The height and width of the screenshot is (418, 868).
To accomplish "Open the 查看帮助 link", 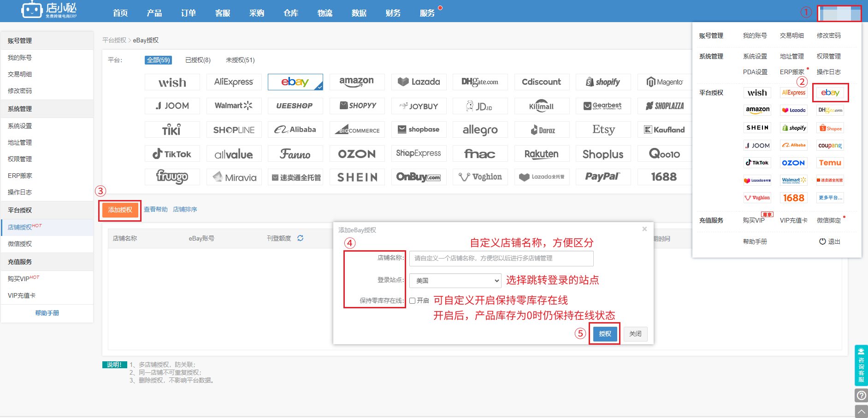I will (156, 209).
